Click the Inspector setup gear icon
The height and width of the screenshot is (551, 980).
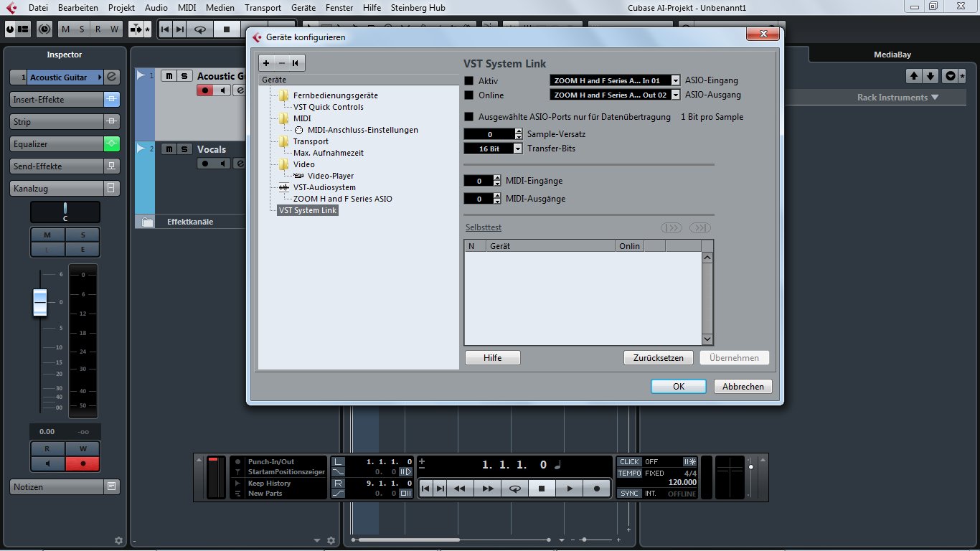pyautogui.click(x=119, y=540)
